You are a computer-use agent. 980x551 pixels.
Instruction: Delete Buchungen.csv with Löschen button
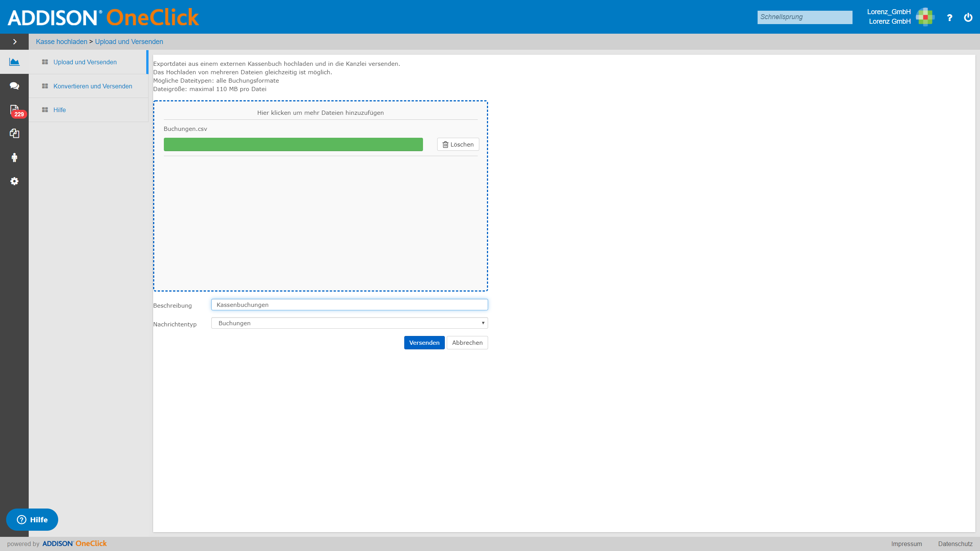click(458, 144)
